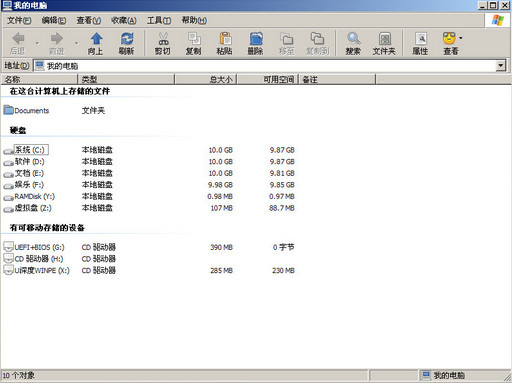The image size is (512, 383).
Task: Click the 10 个对象 status bar text
Action: click(19, 375)
